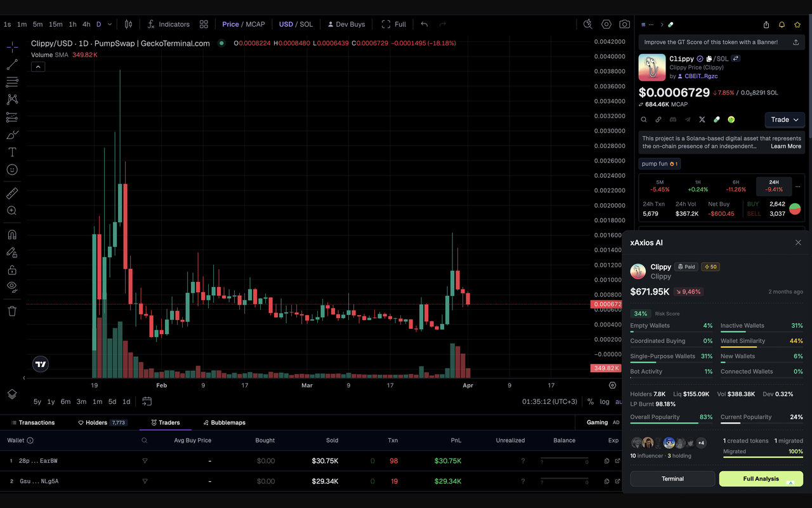Expand the timeframe interval dropdown arrow
812x508 pixels.
pos(110,24)
